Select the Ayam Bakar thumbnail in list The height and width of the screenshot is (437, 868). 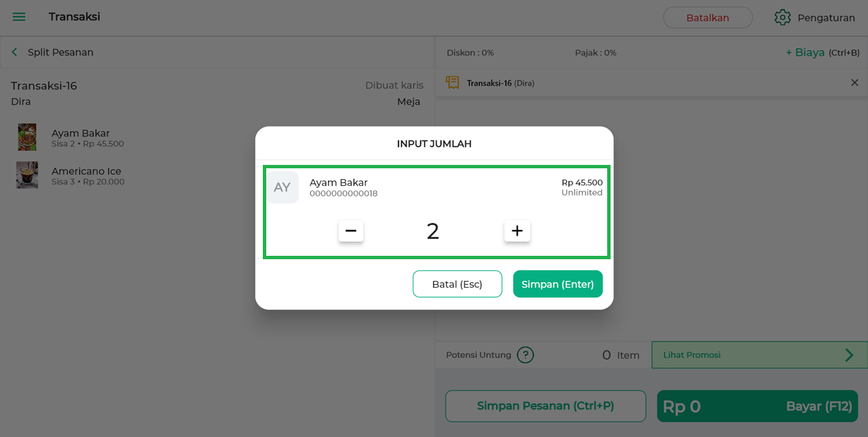(x=27, y=137)
